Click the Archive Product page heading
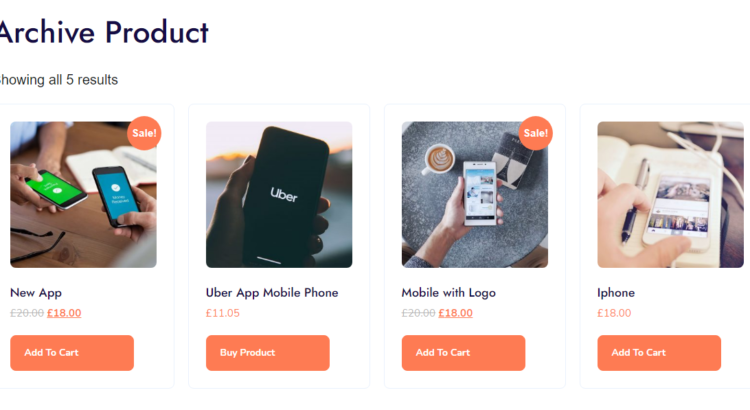This screenshot has width=750, height=410. [x=104, y=32]
